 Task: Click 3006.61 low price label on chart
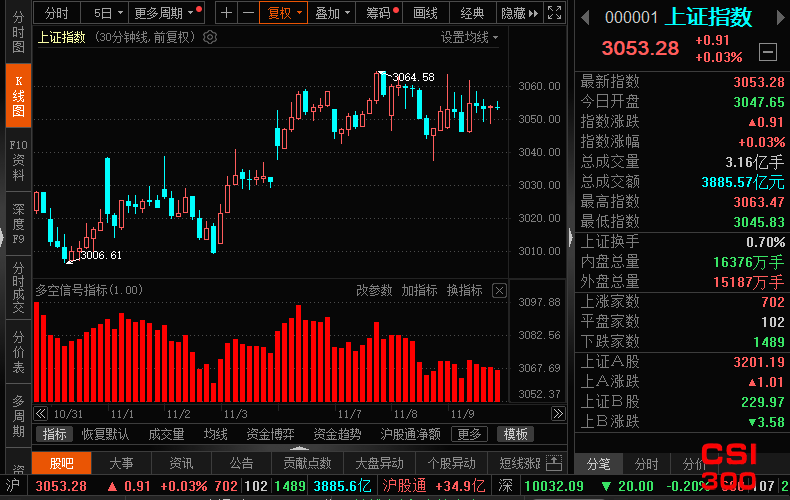coord(101,255)
